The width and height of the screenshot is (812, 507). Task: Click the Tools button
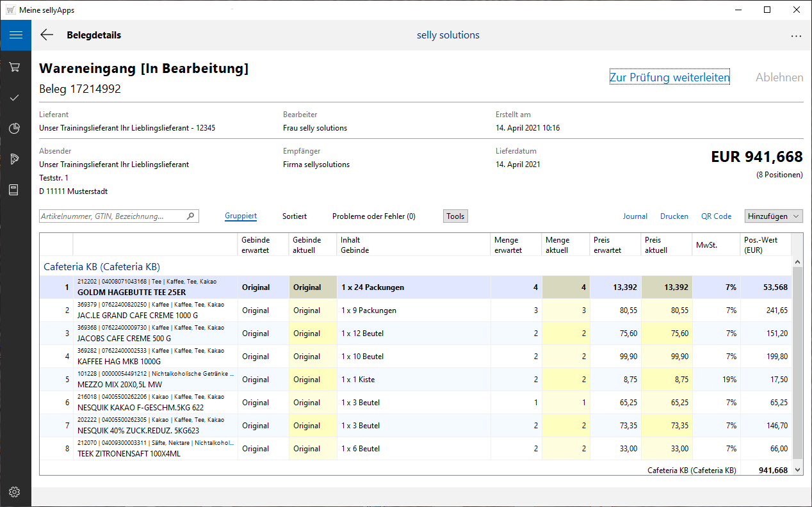455,216
